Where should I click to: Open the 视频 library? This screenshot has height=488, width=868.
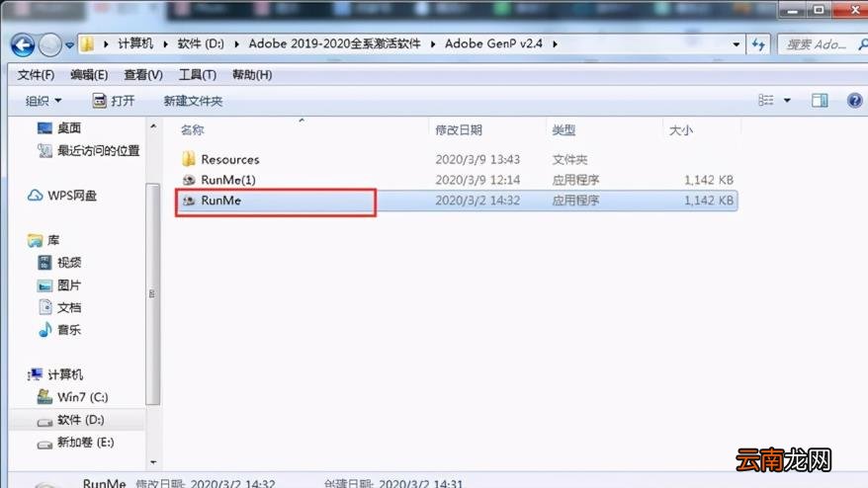[58, 262]
